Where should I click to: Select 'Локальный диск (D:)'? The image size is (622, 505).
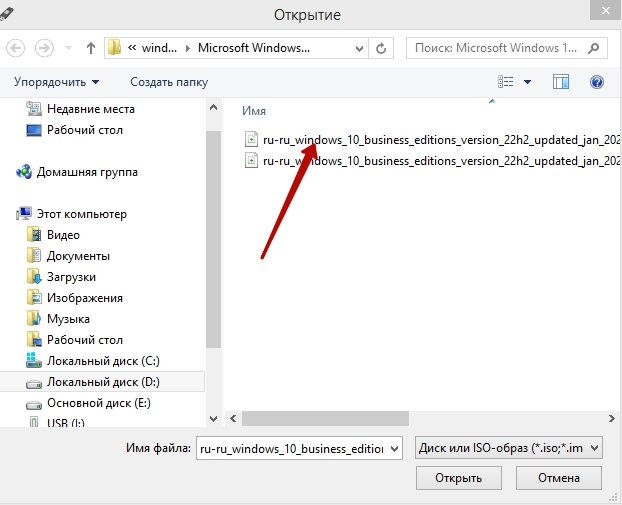pos(102,382)
